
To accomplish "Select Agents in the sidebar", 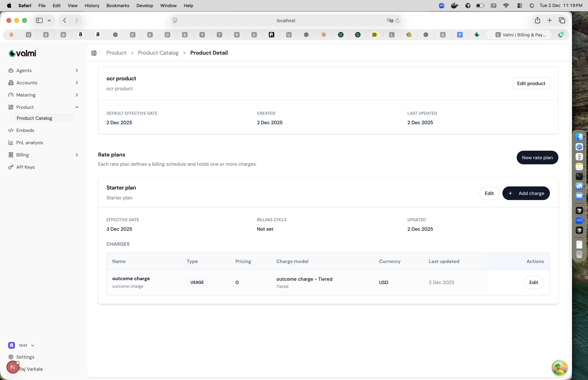I will coord(24,71).
